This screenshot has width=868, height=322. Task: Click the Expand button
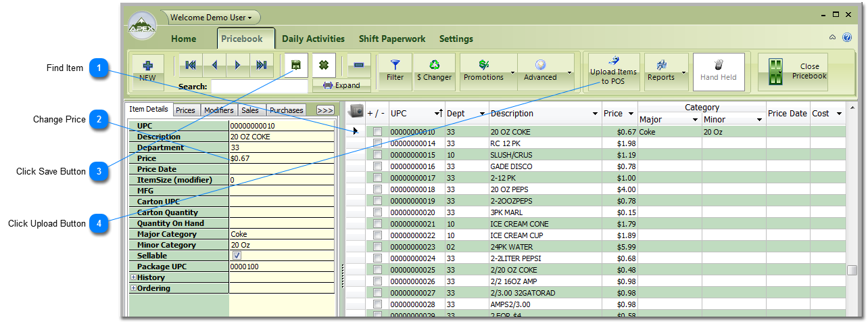click(341, 85)
